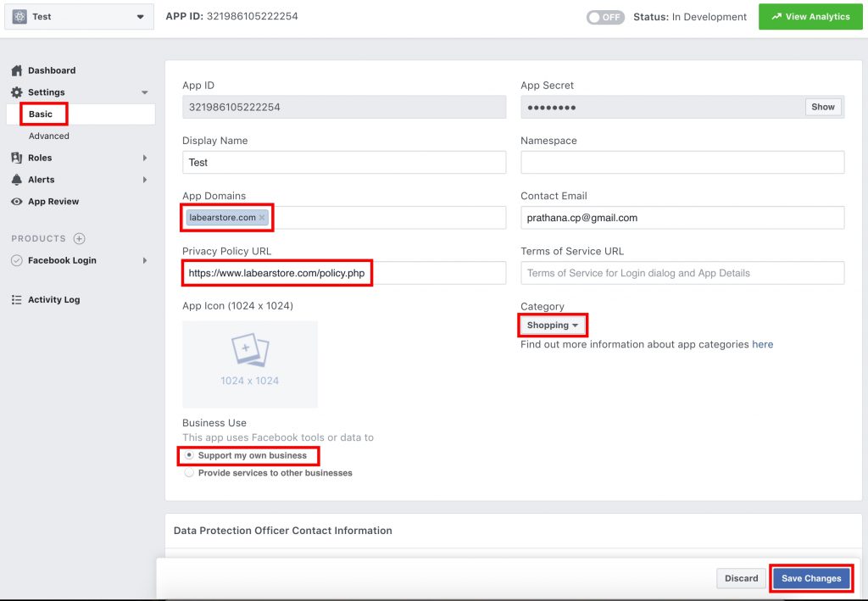Click the Display Name field
The height and width of the screenshot is (601, 868).
click(x=344, y=162)
